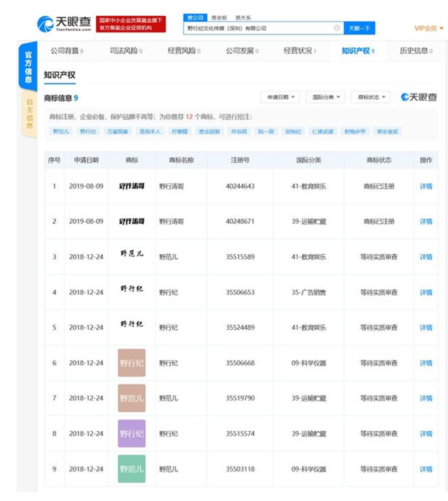This screenshot has width=448, height=501.
Task: Open the 司法风险 section tab
Action: coord(126,51)
